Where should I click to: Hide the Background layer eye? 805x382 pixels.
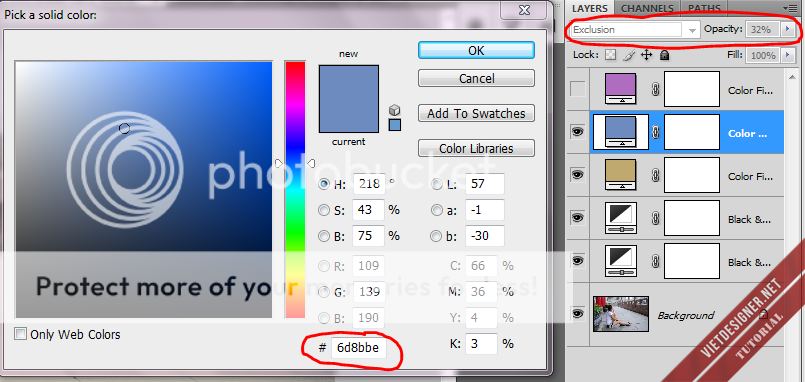click(x=578, y=313)
